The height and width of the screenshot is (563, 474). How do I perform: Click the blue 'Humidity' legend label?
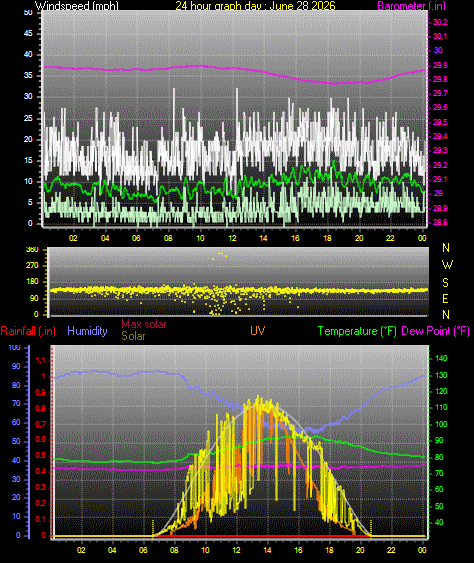pos(87,331)
